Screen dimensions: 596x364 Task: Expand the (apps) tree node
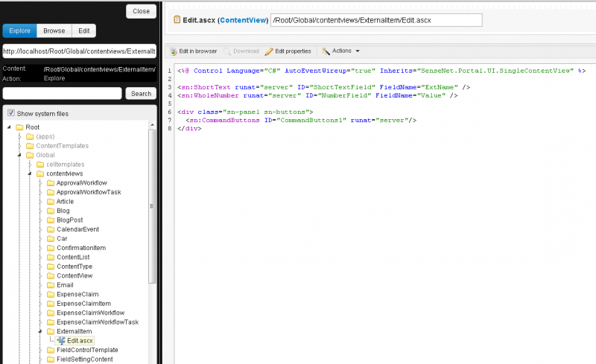19,136
